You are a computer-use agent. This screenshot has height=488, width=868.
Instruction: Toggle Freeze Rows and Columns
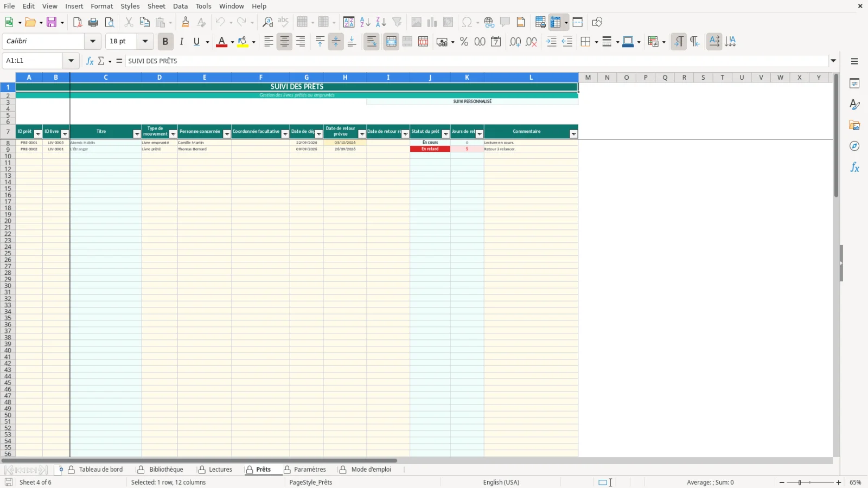(556, 22)
